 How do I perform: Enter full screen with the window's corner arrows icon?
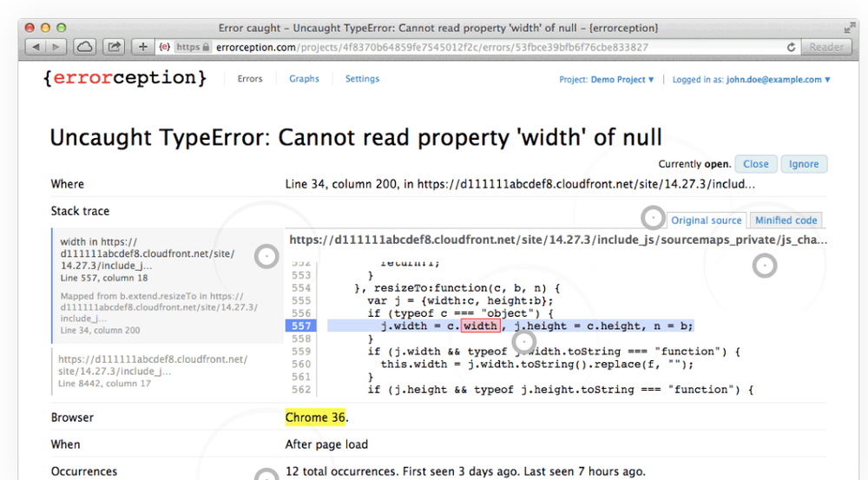[850, 28]
